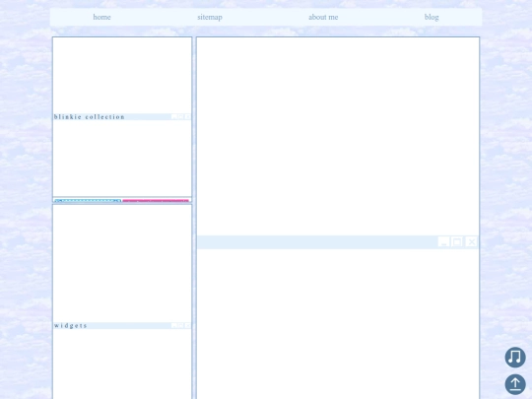Close the widgets window
Viewport: 532px width, 399px height.
187,326
